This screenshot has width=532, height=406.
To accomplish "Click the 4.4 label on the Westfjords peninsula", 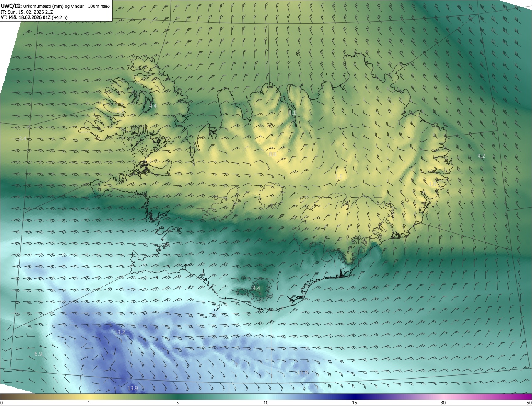I will point(153,106).
